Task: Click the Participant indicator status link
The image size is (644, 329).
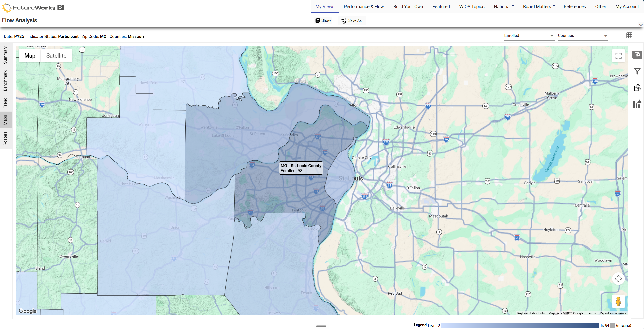Action: tap(68, 36)
